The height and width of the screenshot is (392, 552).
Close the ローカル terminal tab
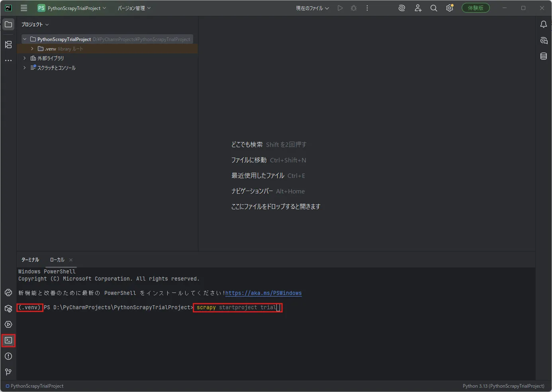71,260
